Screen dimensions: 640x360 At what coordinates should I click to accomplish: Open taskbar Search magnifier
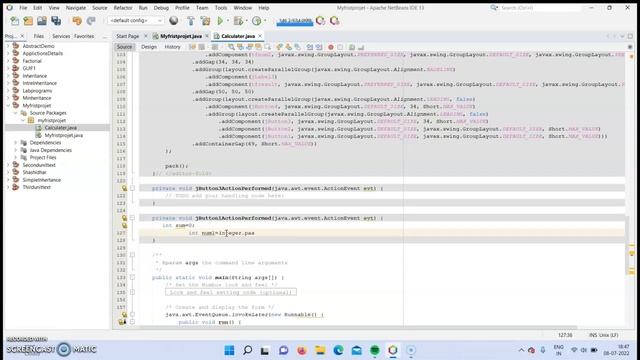[x=247, y=350]
